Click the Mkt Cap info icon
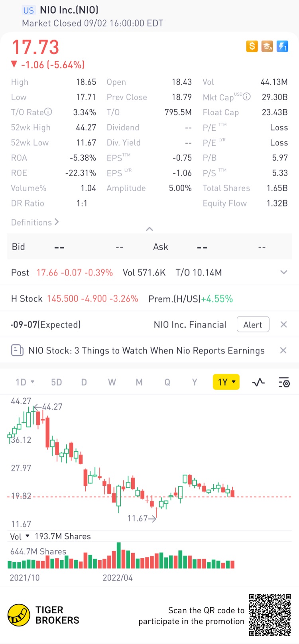Image resolution: width=299 pixels, height=644 pixels. [247, 96]
